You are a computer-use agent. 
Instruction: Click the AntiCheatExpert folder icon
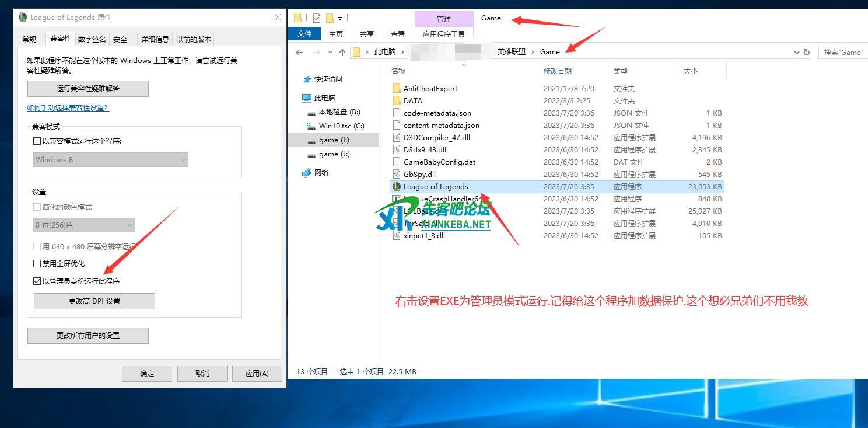[397, 89]
